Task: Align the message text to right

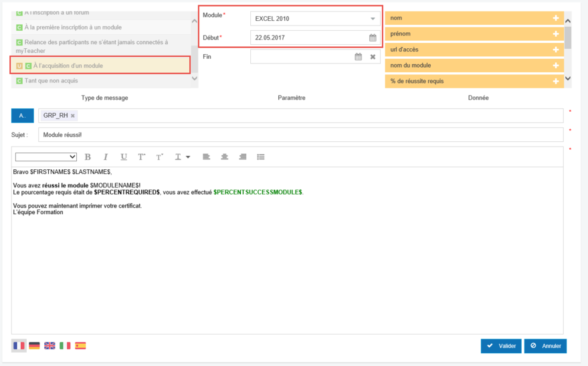Action: click(x=243, y=157)
